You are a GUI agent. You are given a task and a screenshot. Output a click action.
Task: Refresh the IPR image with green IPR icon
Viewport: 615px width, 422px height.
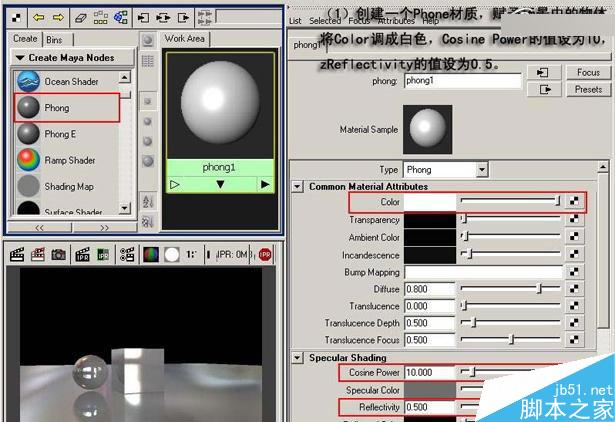[x=103, y=255]
